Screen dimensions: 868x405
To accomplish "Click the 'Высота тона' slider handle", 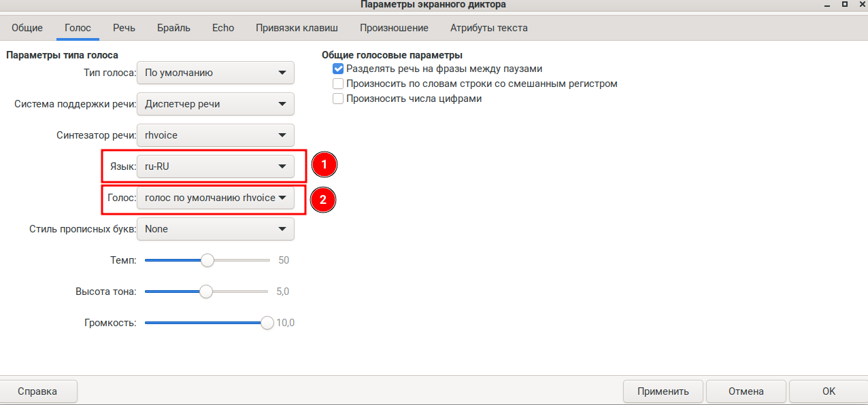I will pos(206,292).
